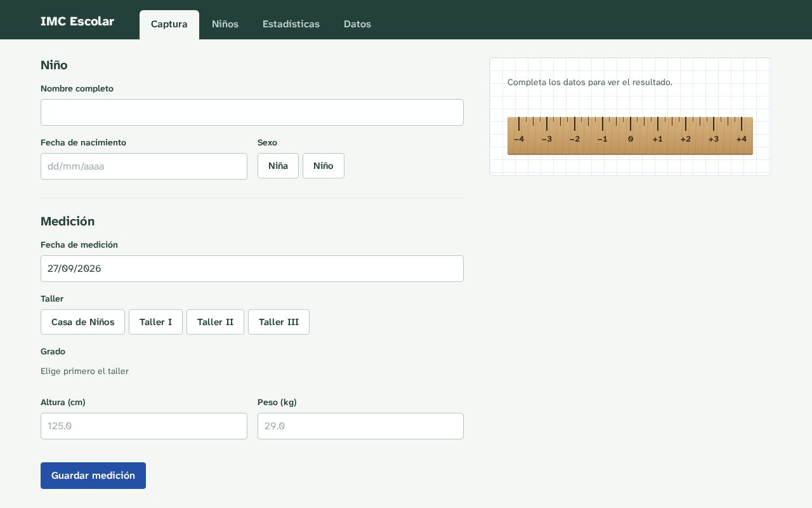Choose Casa de Niños taller
Image resolution: width=812 pixels, height=508 pixels.
click(82, 322)
